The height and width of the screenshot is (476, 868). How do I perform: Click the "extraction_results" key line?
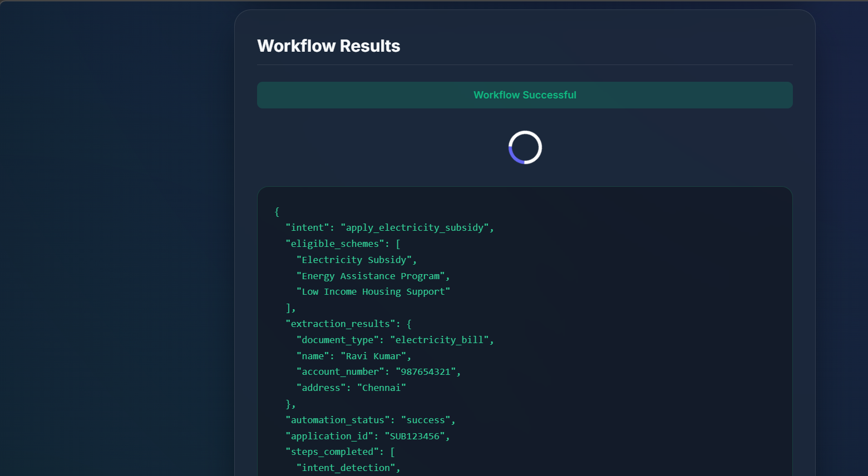348,324
